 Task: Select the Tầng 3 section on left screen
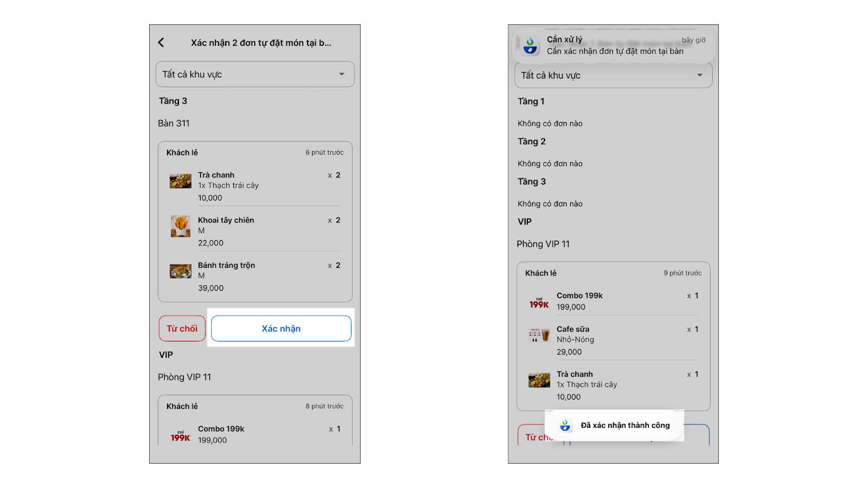pos(173,101)
